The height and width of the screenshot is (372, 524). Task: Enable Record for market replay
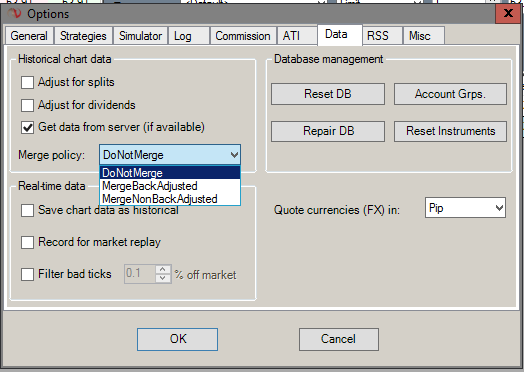[27, 242]
